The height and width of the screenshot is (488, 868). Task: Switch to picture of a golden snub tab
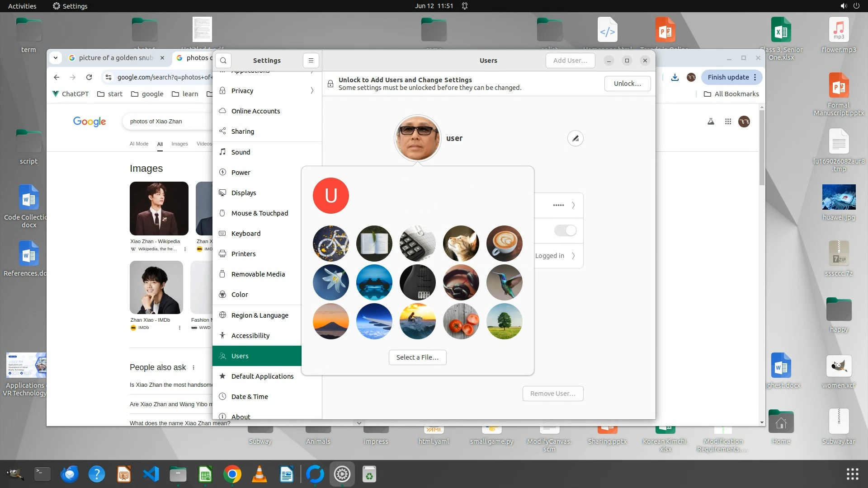tap(115, 58)
